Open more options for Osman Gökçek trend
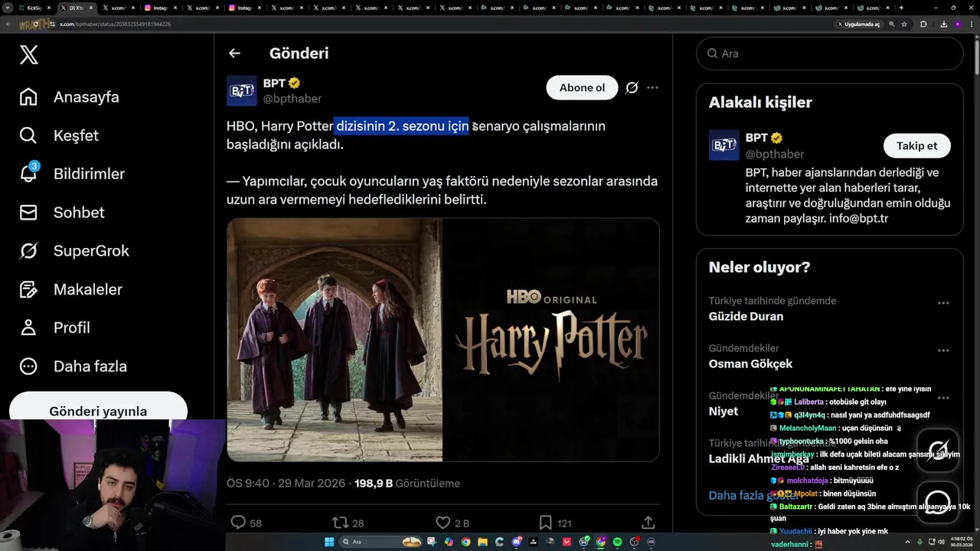This screenshot has width=980, height=551. coord(943,350)
